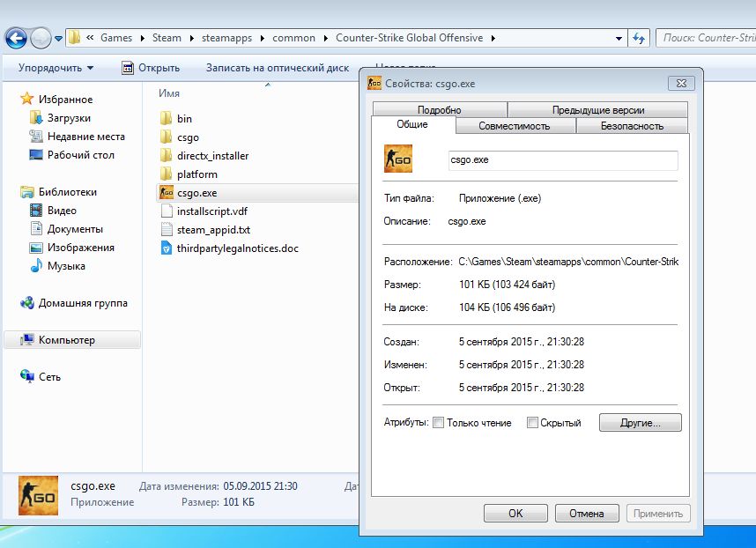
Task: Open Домашняя группа in sidebar
Action: click(x=74, y=303)
